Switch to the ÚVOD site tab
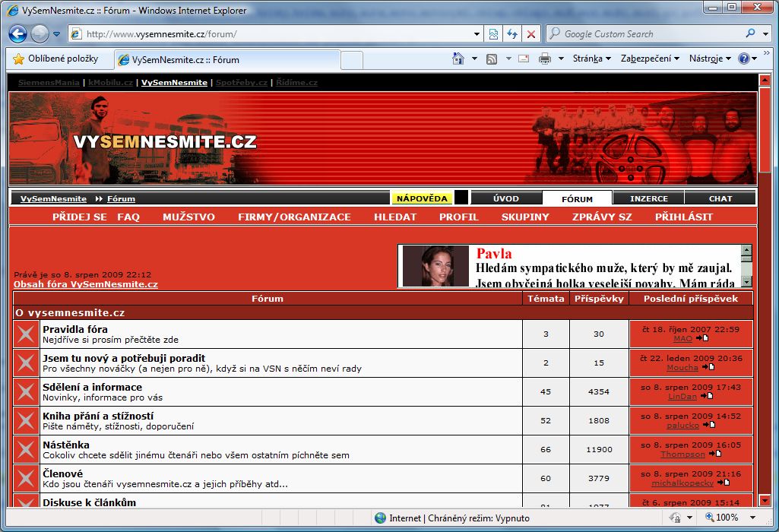This screenshot has width=779, height=532. pos(505,198)
